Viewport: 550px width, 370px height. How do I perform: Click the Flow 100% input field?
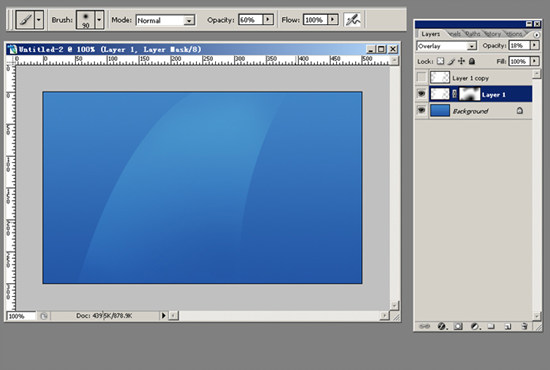(315, 20)
